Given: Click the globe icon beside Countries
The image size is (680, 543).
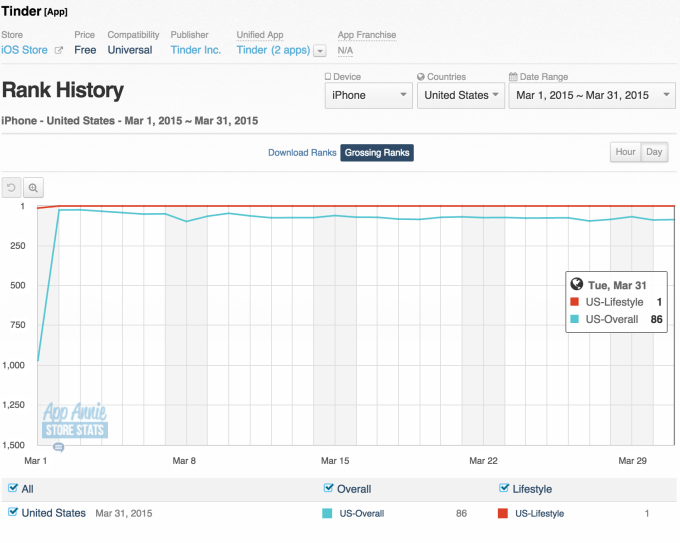Looking at the screenshot, I should (421, 77).
